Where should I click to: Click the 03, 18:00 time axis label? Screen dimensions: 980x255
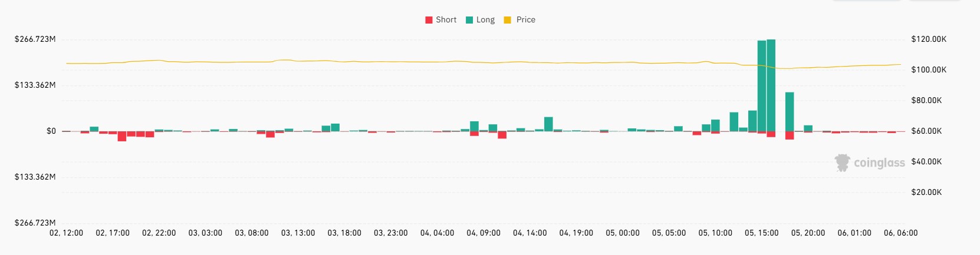click(344, 233)
